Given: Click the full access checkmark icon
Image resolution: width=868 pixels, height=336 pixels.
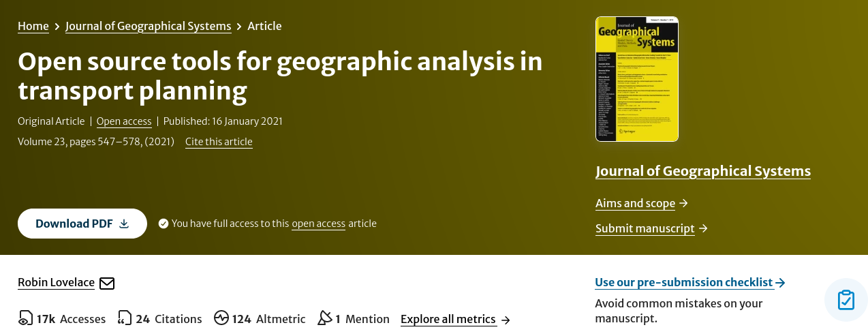Looking at the screenshot, I should 164,224.
